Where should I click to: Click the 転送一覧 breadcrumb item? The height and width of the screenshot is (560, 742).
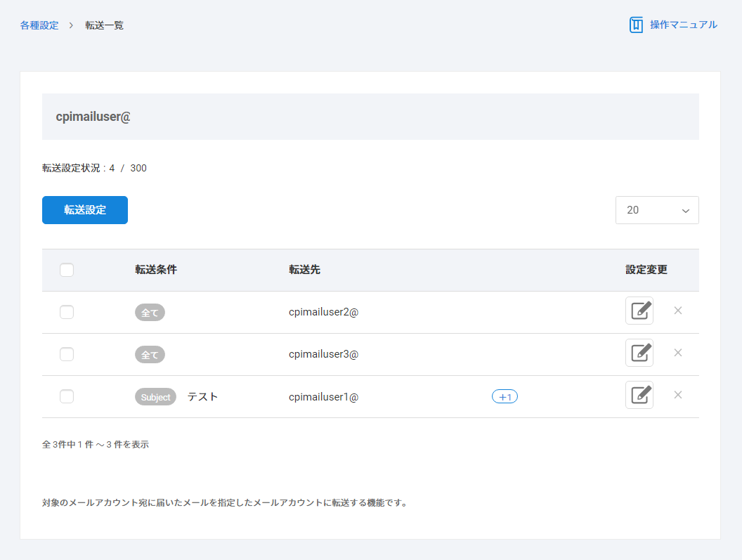tap(105, 25)
